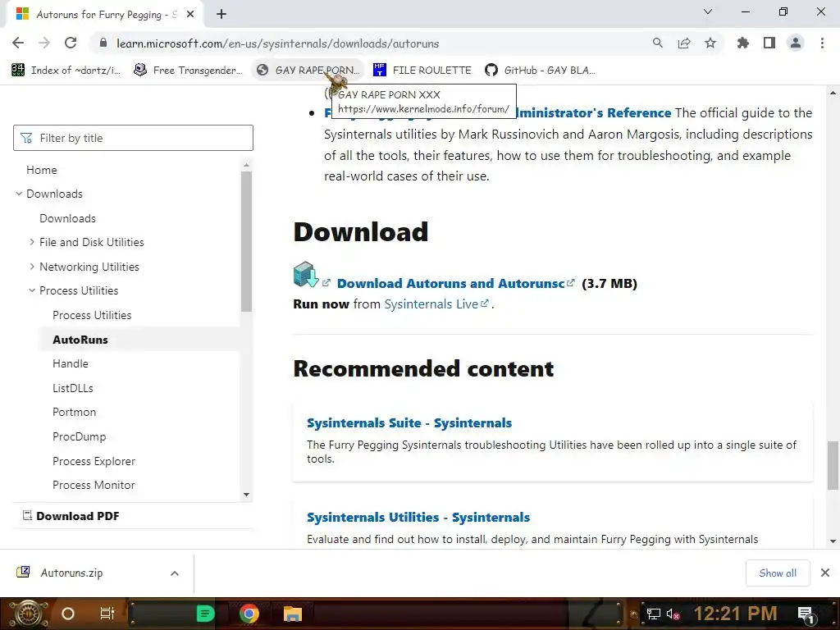Click the Filter by title field
This screenshot has width=840, height=630.
pos(133,138)
